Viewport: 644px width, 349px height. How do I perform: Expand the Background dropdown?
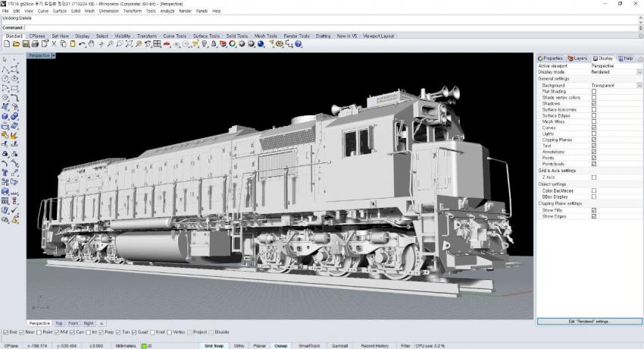click(639, 86)
